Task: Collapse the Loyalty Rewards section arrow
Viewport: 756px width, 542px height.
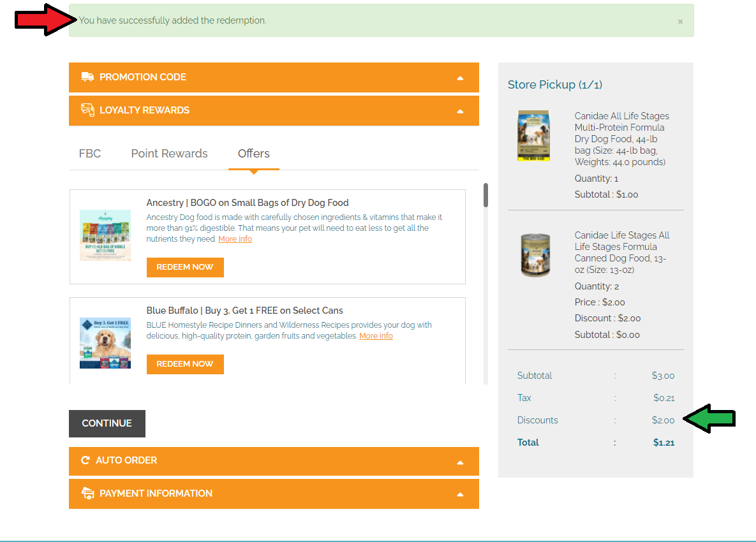Action: point(460,111)
